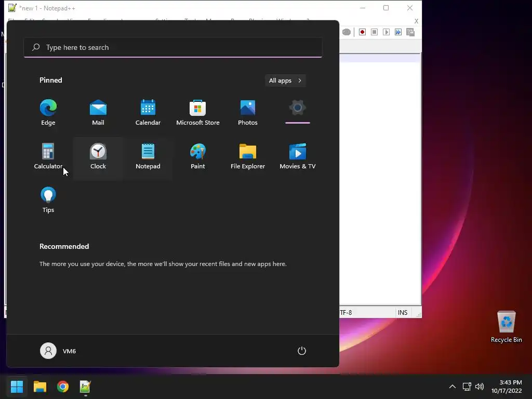The width and height of the screenshot is (532, 399).
Task: Click the Start menu power button
Action: point(302,351)
